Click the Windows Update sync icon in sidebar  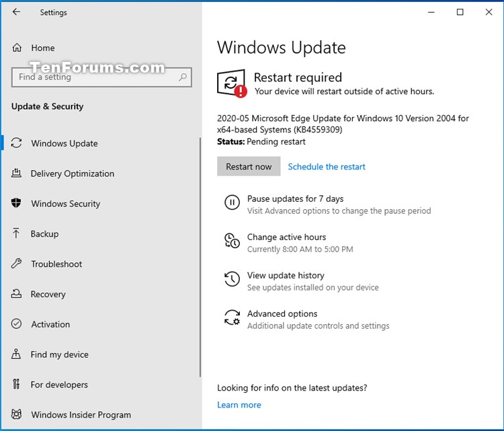pos(16,143)
